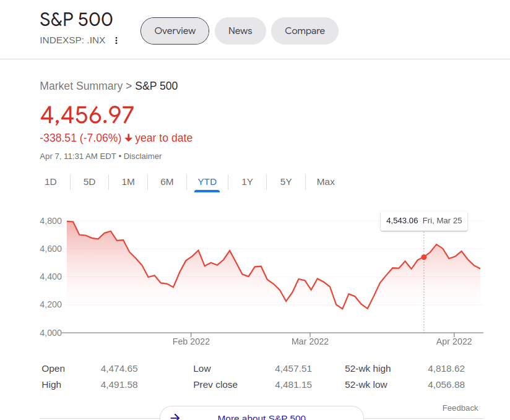View the 1Y chart range
510x420 pixels.
coord(247,182)
